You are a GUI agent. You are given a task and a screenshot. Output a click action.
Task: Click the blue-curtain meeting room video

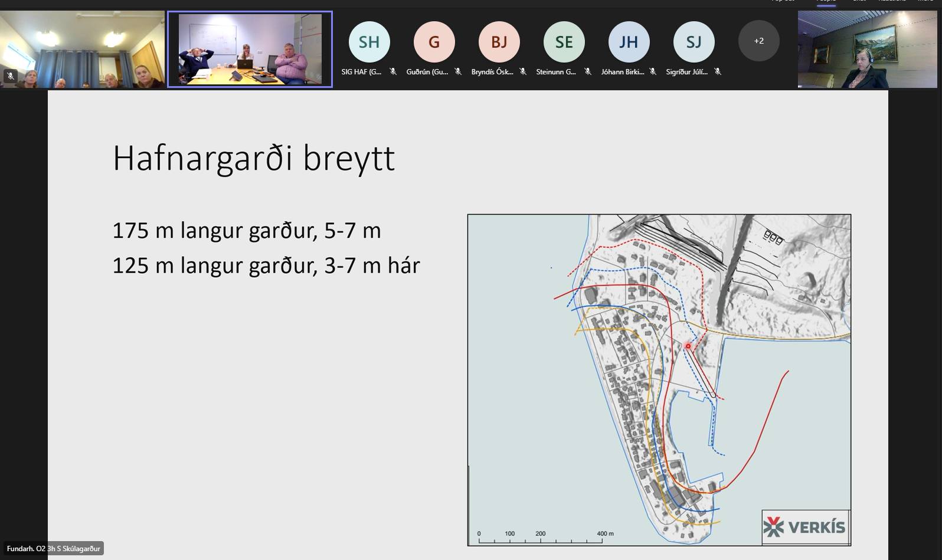pyautogui.click(x=83, y=50)
